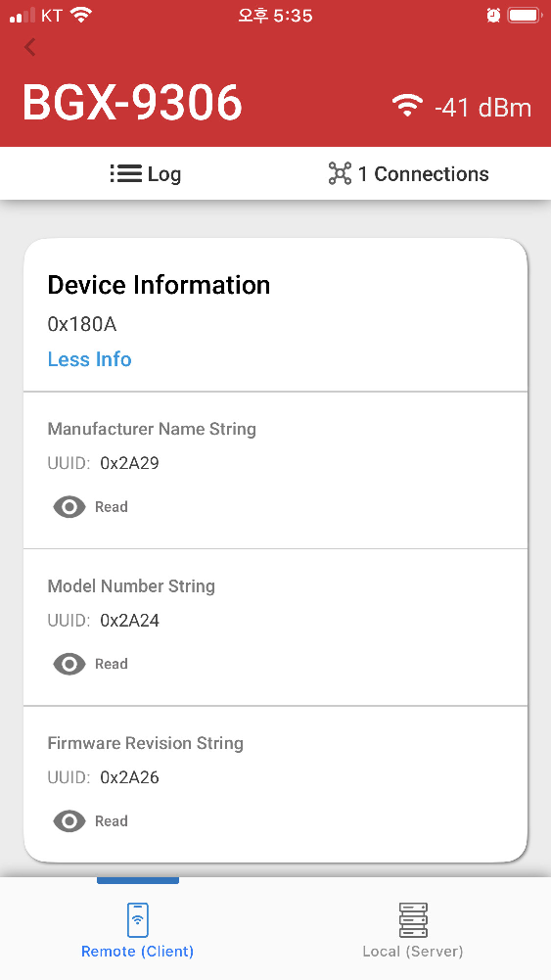Tap eye icon under Model Number String
Image resolution: width=551 pixels, height=980 pixels.
[69, 664]
